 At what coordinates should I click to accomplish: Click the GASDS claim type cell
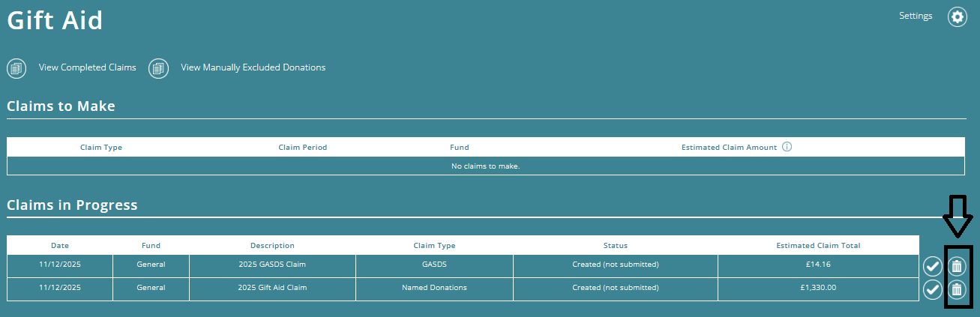pos(434,265)
